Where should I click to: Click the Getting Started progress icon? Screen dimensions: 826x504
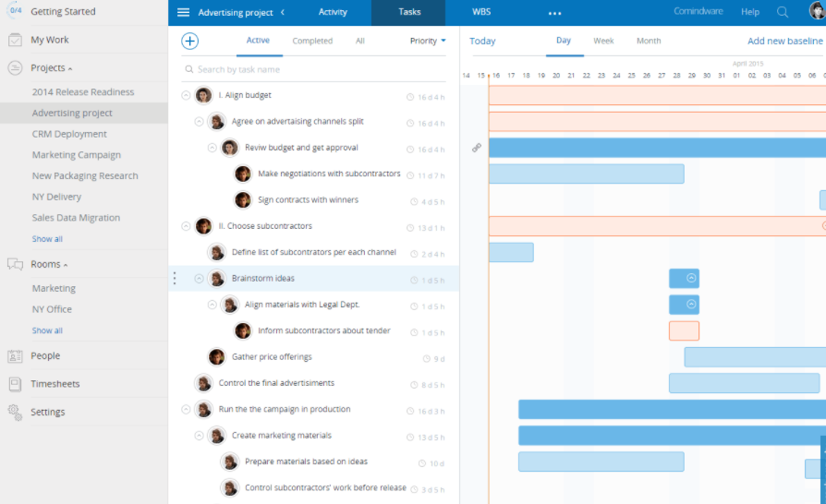point(16,10)
